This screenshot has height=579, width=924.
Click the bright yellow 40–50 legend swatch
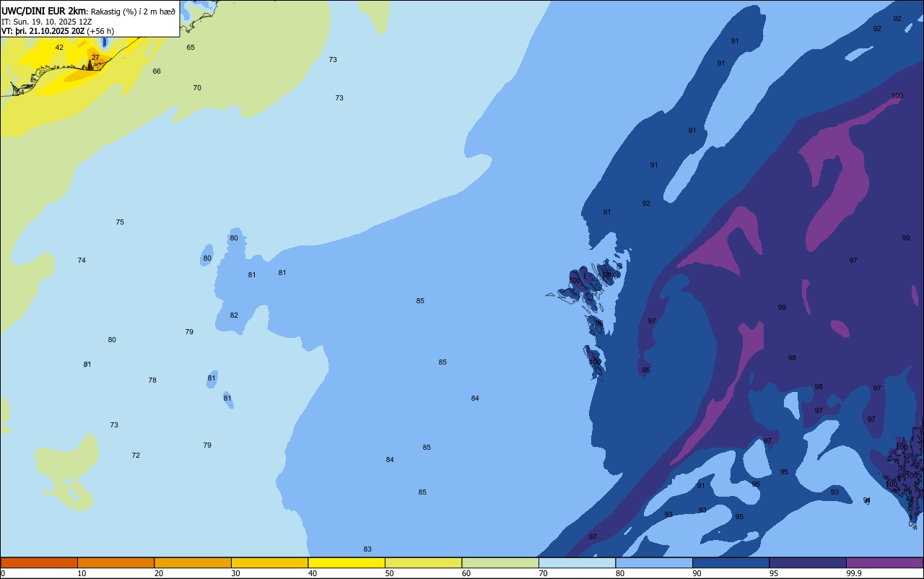[346, 562]
